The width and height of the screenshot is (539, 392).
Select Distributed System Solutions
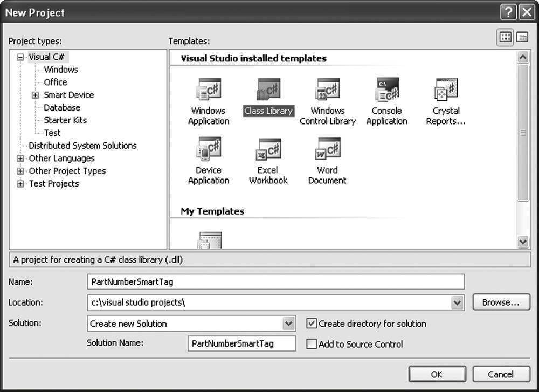(82, 146)
